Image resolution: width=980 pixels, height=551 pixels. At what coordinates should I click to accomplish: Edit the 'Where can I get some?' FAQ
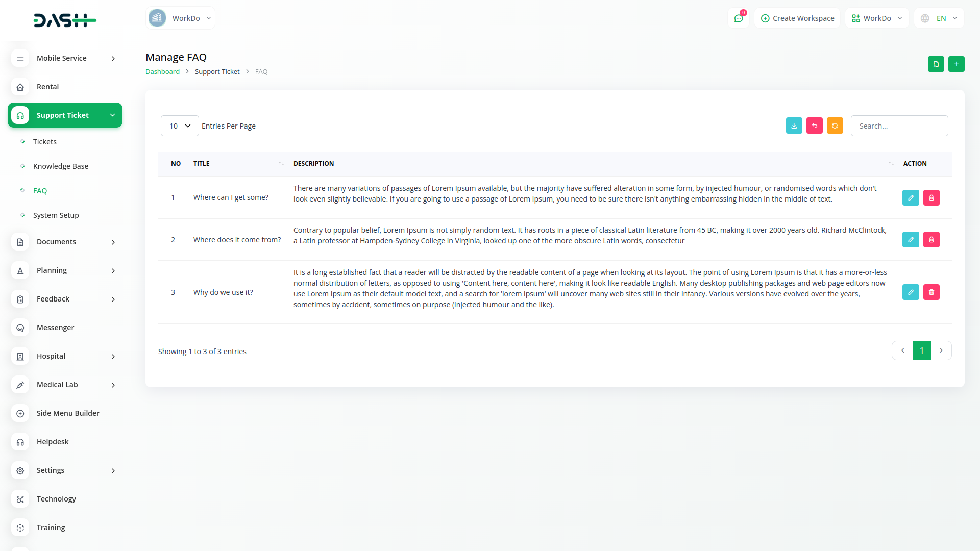pos(910,198)
